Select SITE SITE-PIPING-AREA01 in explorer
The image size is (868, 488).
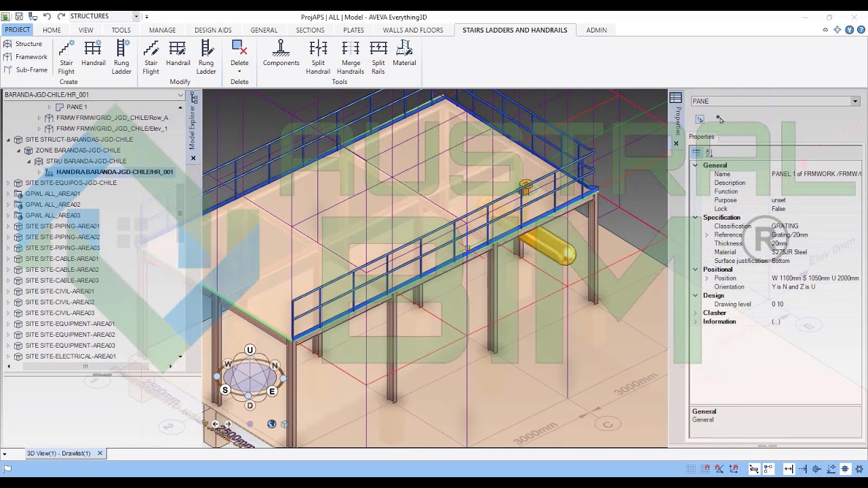click(x=62, y=226)
